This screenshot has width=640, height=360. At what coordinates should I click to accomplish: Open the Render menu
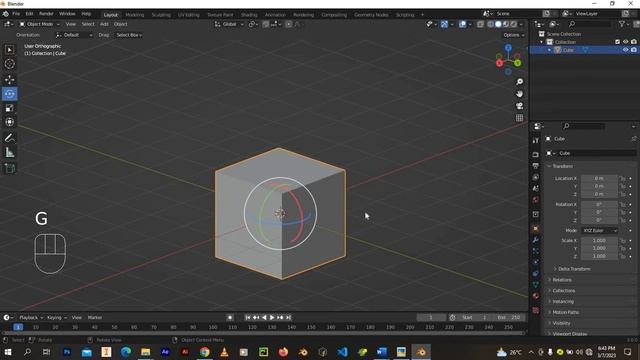click(46, 14)
